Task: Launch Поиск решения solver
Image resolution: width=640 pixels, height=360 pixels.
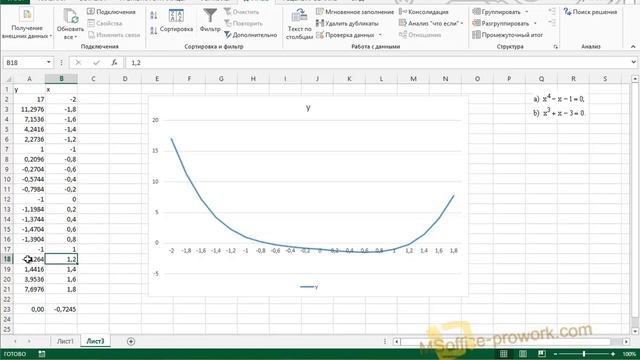Action: (x=590, y=12)
